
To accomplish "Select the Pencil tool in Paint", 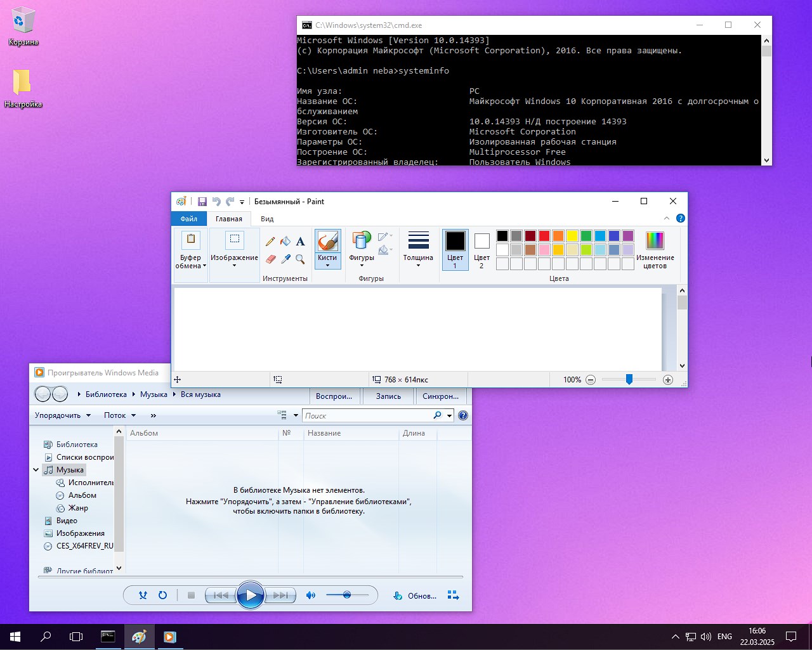I will click(270, 241).
